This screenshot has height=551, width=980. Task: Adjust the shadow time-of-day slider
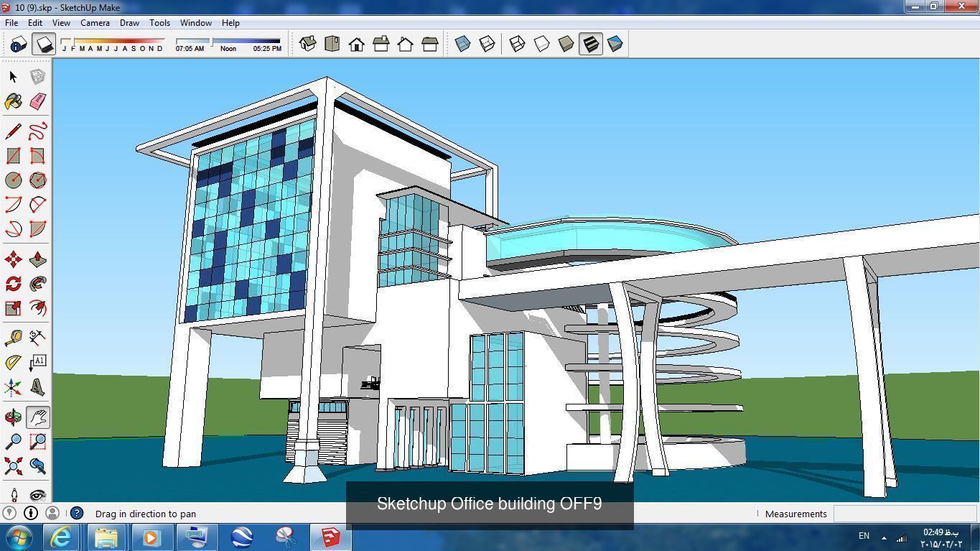(228, 41)
